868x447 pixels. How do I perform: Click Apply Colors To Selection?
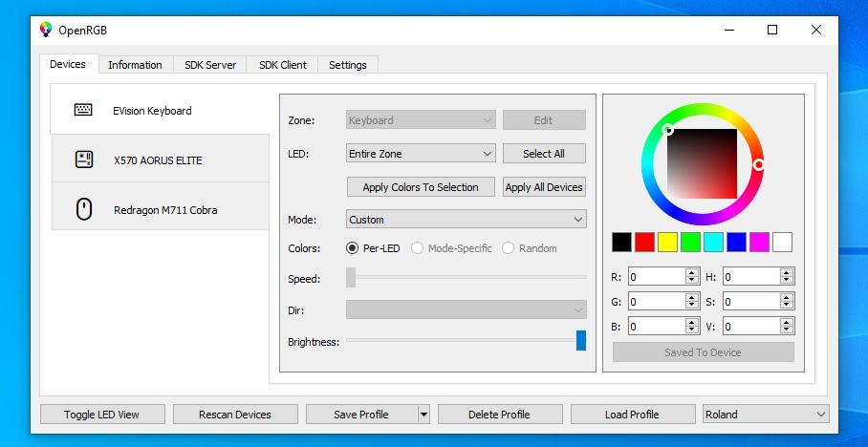421,187
